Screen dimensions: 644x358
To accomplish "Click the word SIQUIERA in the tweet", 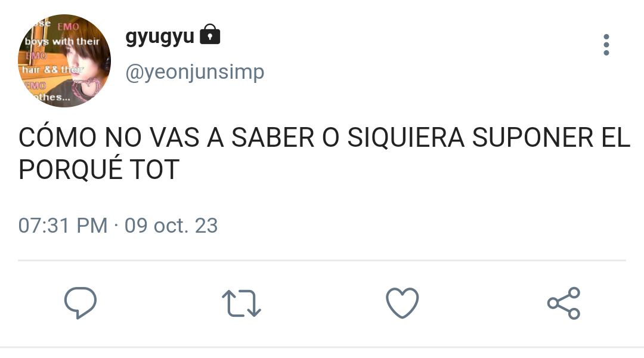I will tap(406, 138).
